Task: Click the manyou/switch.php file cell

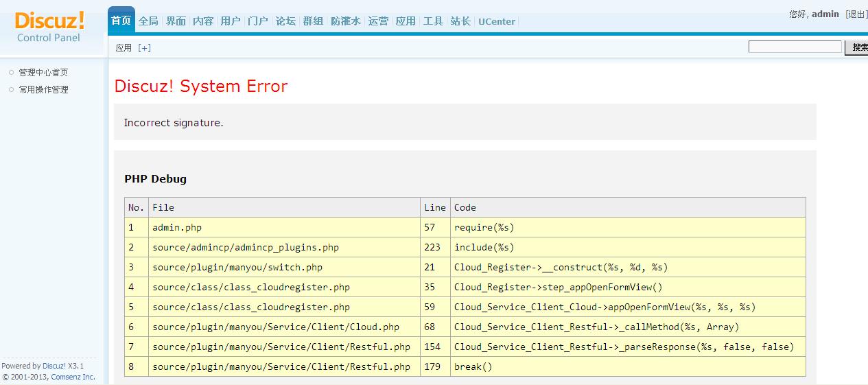Action: 284,267
